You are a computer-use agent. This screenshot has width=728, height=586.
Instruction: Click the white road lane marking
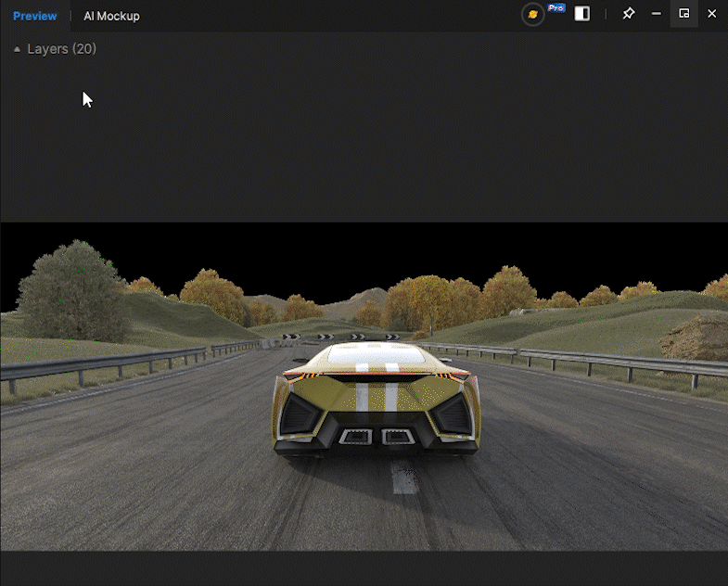coord(404,478)
